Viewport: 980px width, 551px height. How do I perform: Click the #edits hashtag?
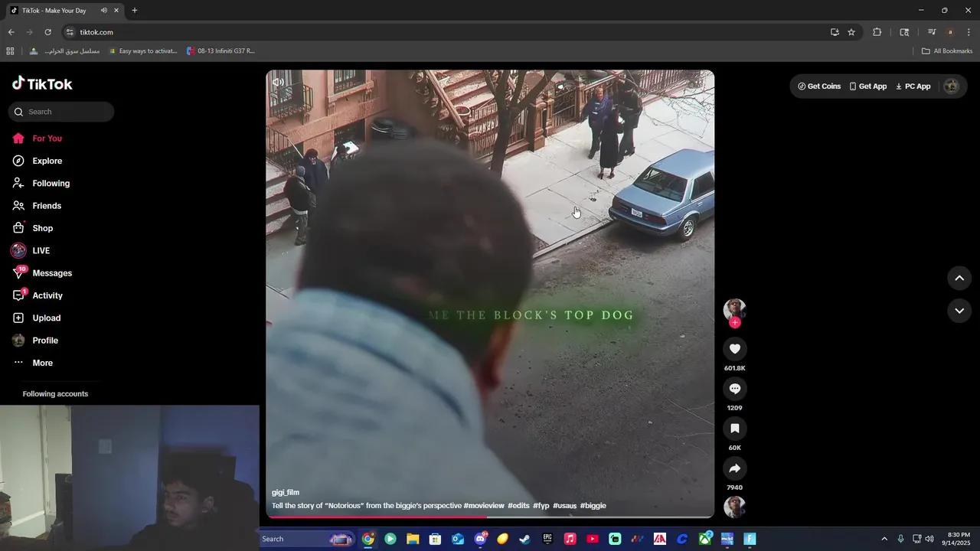(x=518, y=506)
